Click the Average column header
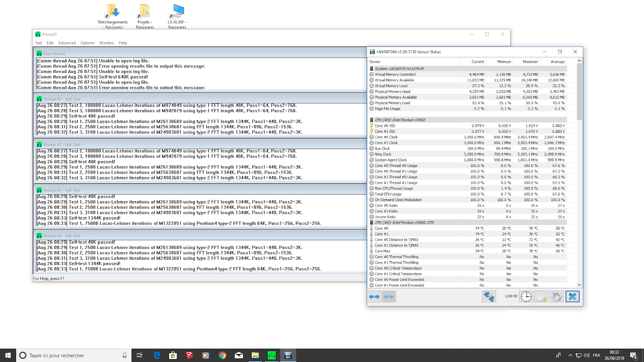Screen dimensions: 644x362 click(x=553, y=62)
